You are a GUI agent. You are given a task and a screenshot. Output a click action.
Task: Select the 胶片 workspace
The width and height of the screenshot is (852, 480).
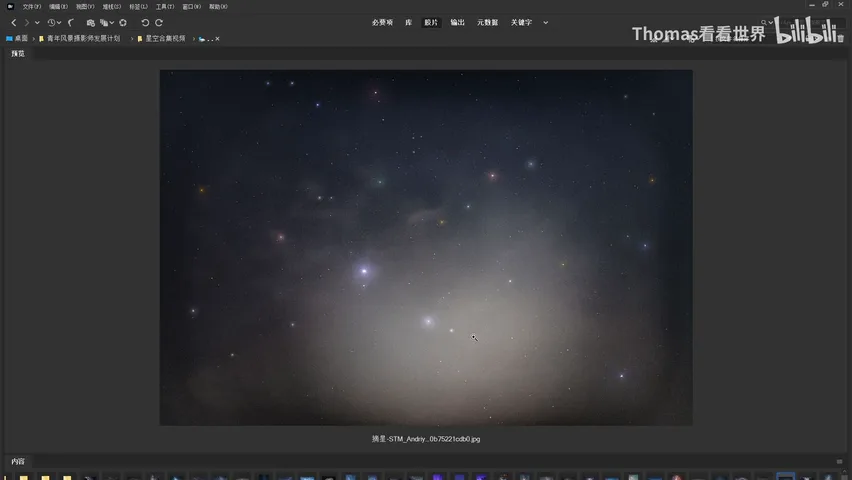431,23
